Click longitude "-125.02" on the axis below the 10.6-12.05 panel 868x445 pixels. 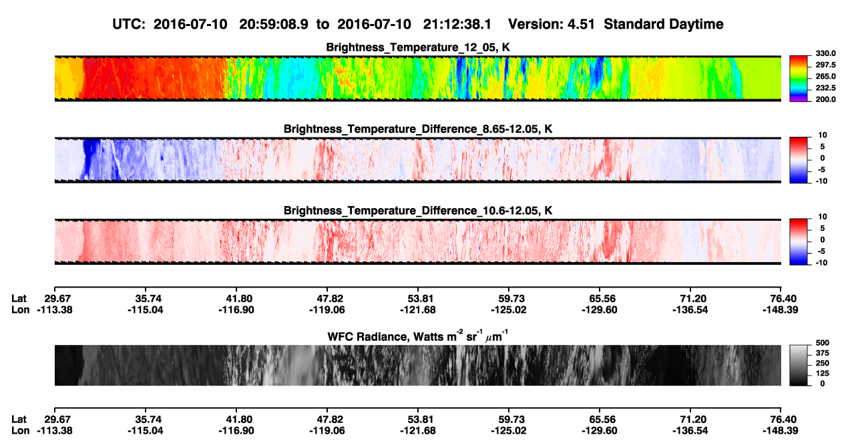(x=508, y=310)
